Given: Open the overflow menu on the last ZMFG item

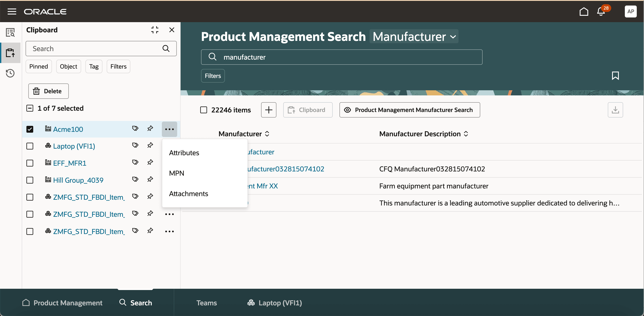Looking at the screenshot, I should (x=169, y=231).
